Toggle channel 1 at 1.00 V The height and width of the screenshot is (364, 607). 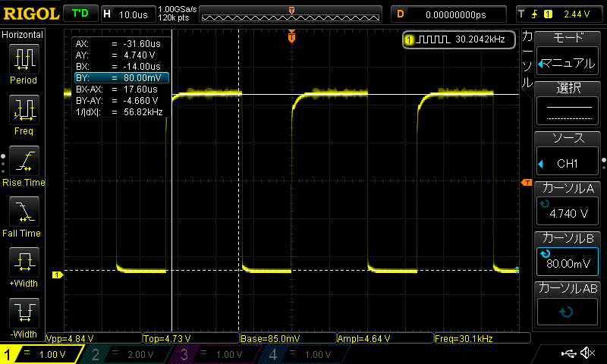click(42, 354)
